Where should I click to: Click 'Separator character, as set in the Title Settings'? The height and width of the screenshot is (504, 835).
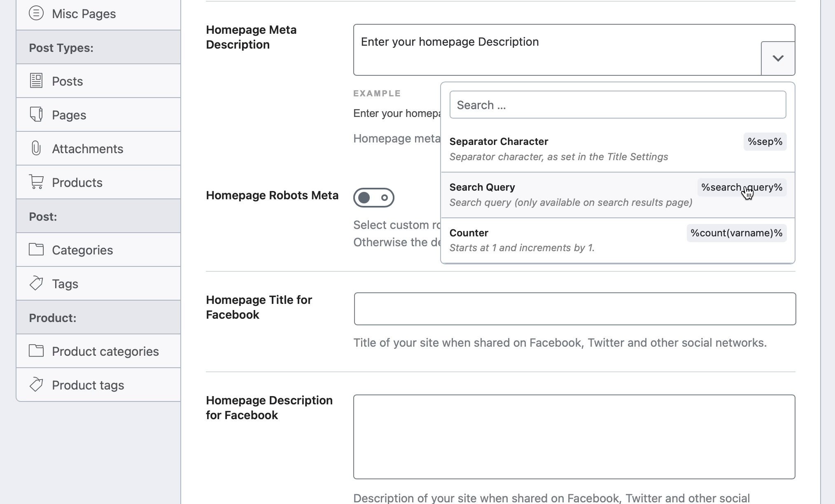[x=559, y=157]
